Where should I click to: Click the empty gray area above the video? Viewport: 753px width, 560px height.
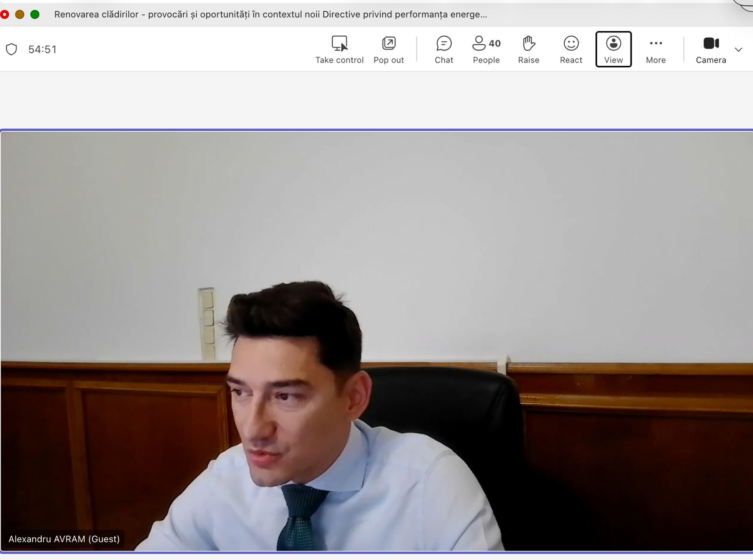376,100
